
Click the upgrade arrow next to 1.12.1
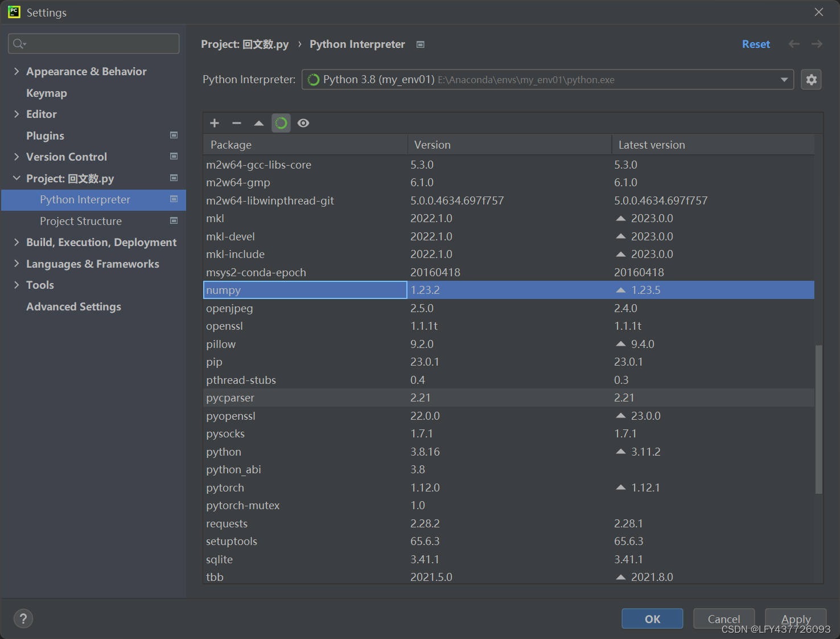(x=621, y=488)
